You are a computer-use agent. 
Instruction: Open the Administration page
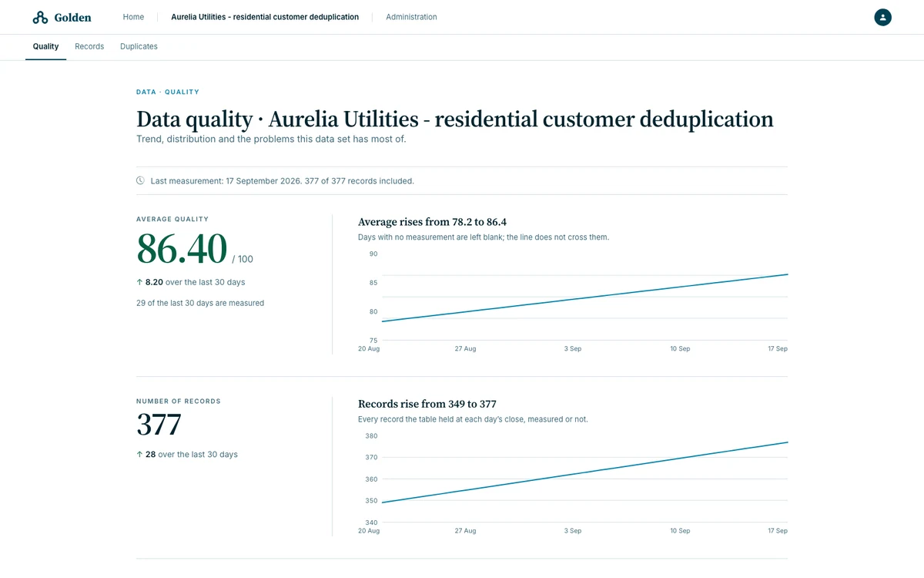click(x=411, y=17)
